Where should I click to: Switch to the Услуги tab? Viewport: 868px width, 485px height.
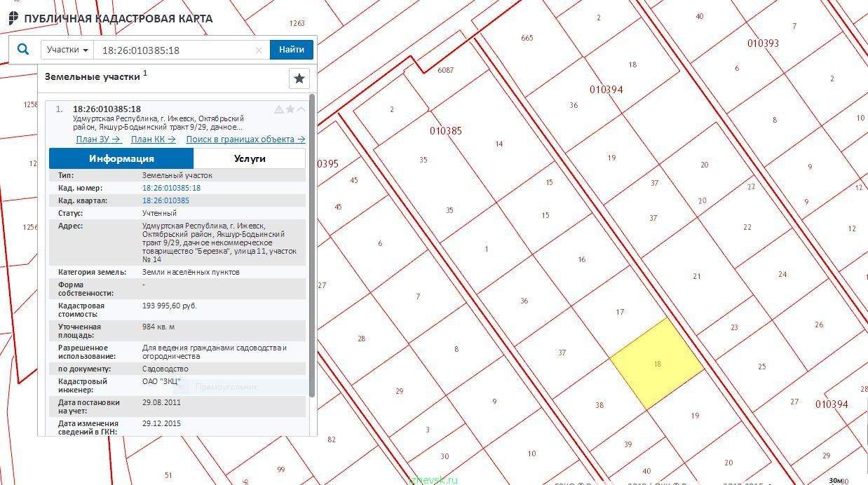pyautogui.click(x=250, y=158)
